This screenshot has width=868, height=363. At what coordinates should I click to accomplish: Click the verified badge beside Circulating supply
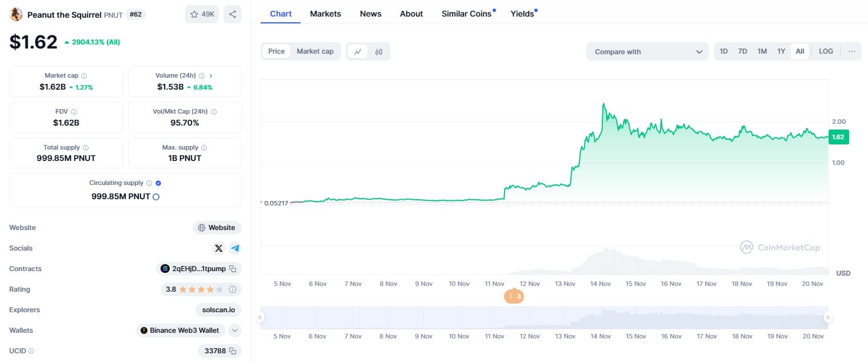[x=158, y=183]
